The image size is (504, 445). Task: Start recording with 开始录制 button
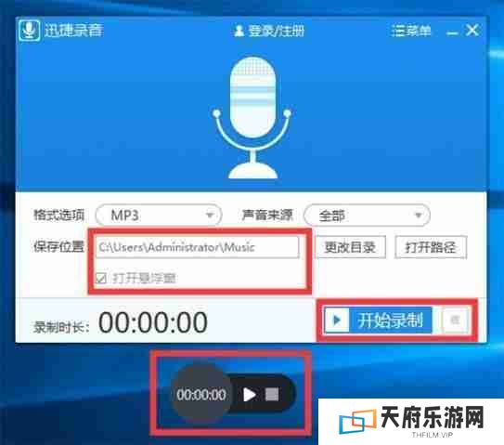click(379, 320)
